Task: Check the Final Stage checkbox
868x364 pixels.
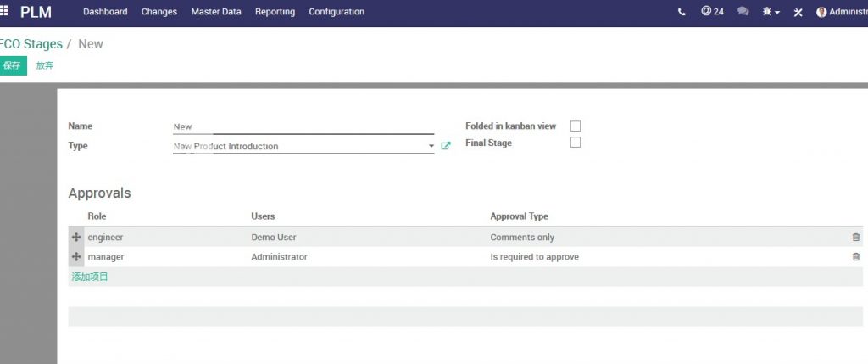Action: 576,143
